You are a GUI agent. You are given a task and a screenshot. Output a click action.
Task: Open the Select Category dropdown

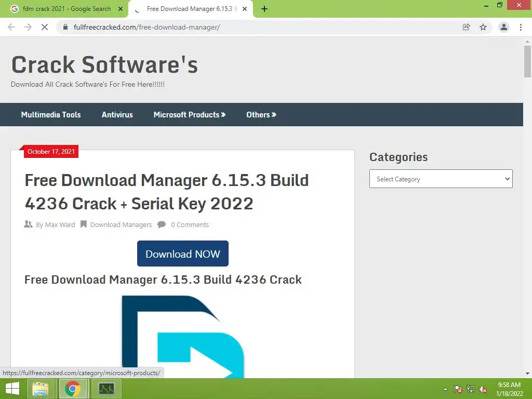441,179
